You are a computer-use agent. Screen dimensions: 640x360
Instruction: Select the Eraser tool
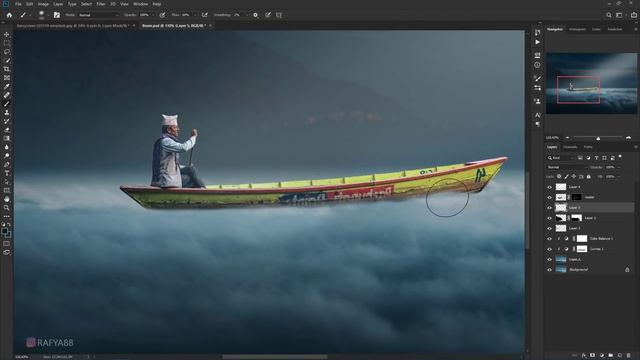click(x=7, y=130)
